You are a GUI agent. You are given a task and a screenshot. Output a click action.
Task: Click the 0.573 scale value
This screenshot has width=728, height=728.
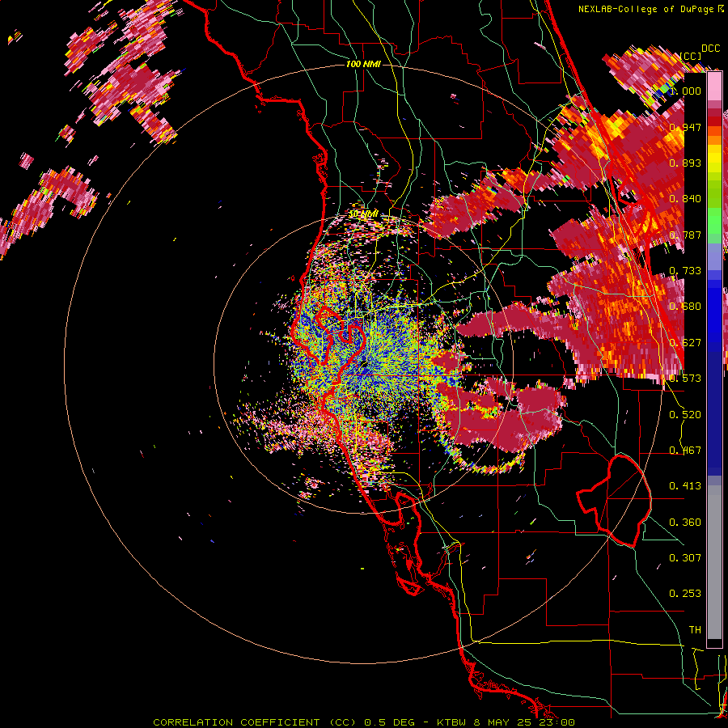point(685,379)
